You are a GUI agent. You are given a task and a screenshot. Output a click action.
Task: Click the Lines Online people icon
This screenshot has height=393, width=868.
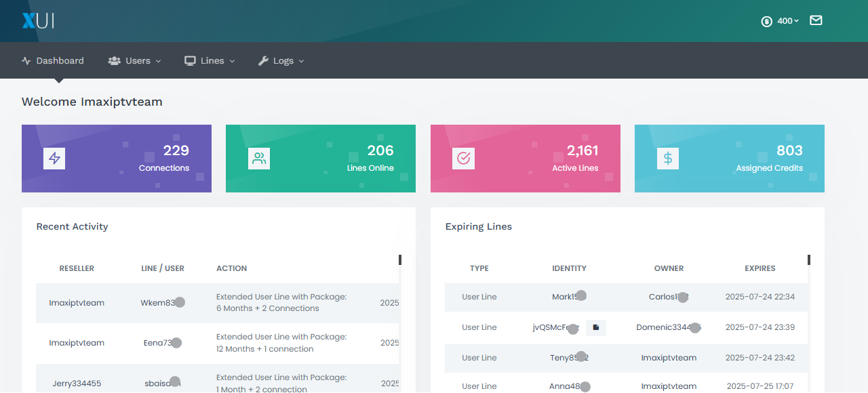click(x=259, y=159)
